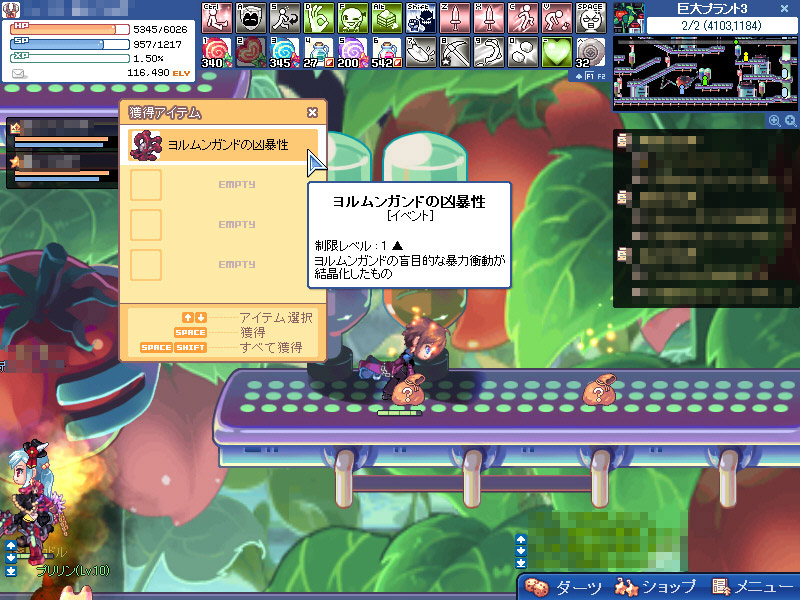Viewport: 800px width, 600px height.
Task: Click the top arrow button left of chat box
Action: coord(520,539)
